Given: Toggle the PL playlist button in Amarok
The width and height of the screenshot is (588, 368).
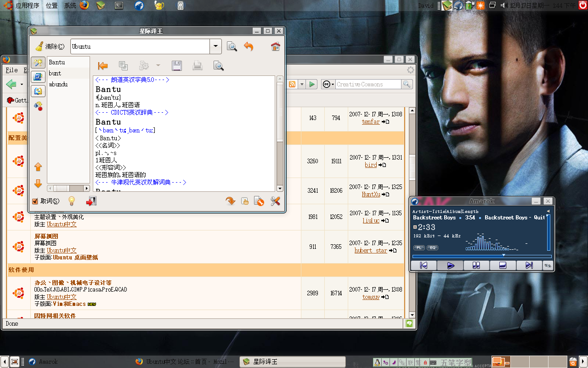Looking at the screenshot, I should pyautogui.click(x=418, y=247).
